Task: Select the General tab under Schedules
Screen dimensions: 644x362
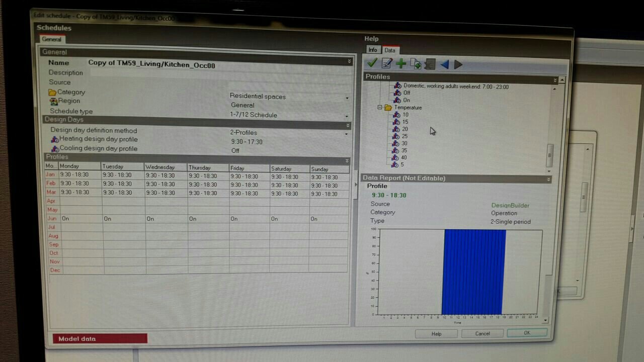Action: [x=51, y=39]
